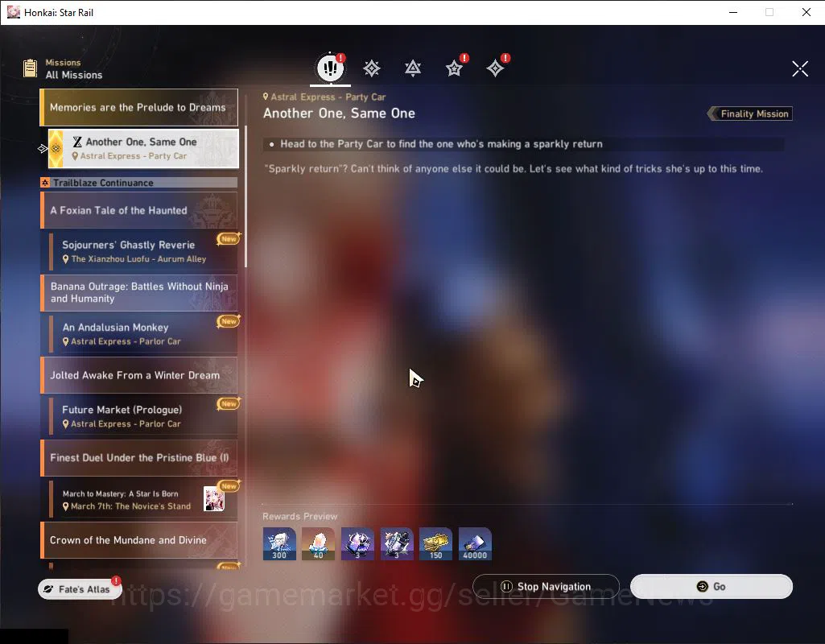Viewport: 825px width, 644px height.
Task: Click pause icon in Stop Navigation
Action: (x=506, y=586)
